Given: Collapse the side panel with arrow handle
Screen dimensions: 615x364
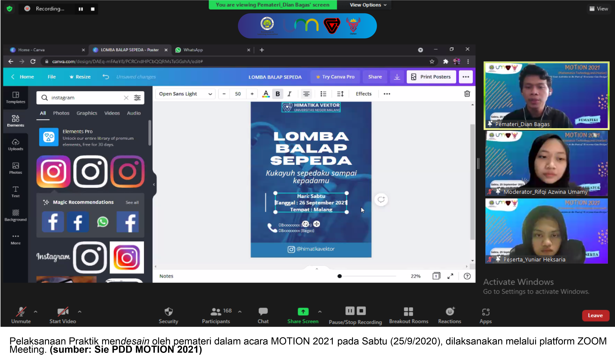Looking at the screenshot, I should point(154,184).
